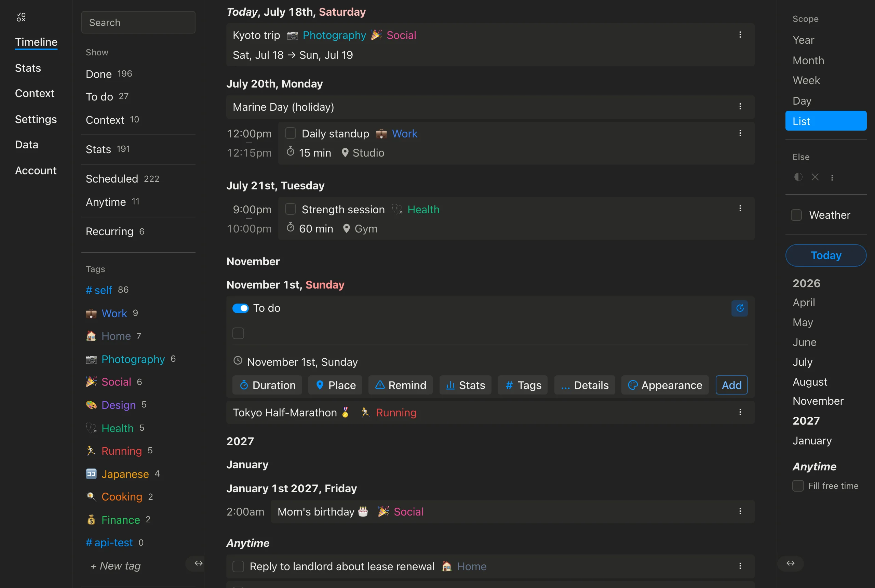Jump to August in the year list
This screenshot has width=875, height=588.
point(810,382)
